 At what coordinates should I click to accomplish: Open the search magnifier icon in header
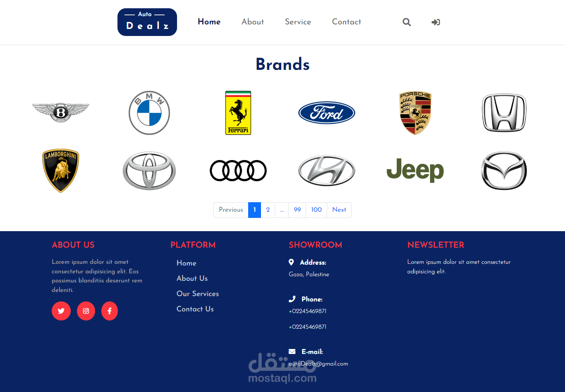(407, 22)
